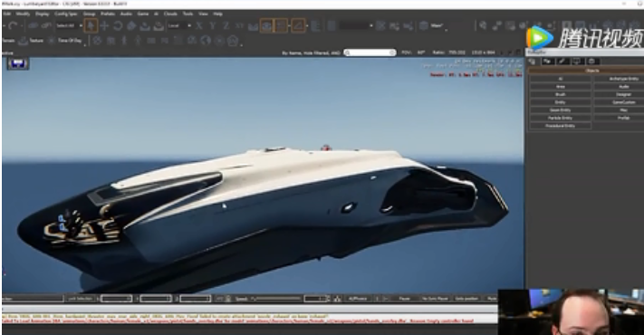Click the Archetype Entity button
Viewport: 644px width, 335px height.
coord(623,79)
